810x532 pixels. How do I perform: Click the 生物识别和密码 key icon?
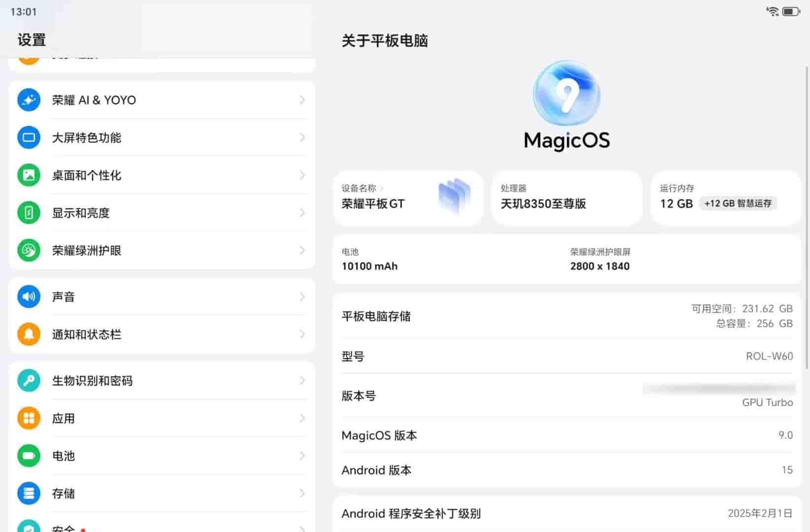(29, 380)
